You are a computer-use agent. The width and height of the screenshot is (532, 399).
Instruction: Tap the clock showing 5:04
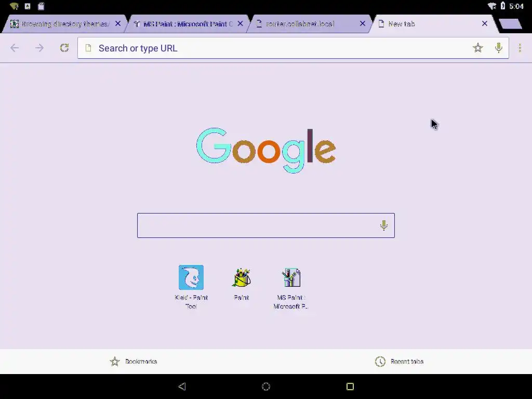point(516,6)
